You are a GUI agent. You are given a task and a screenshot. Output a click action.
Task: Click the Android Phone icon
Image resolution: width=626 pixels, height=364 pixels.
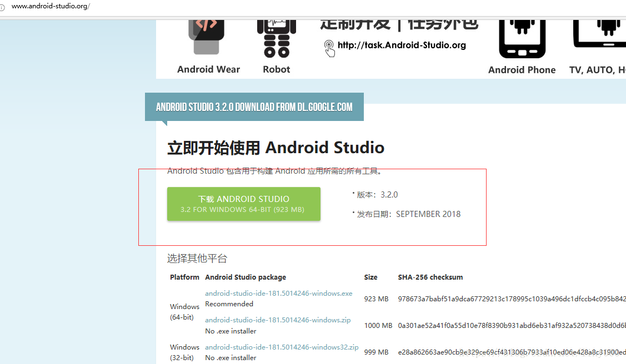(522, 39)
